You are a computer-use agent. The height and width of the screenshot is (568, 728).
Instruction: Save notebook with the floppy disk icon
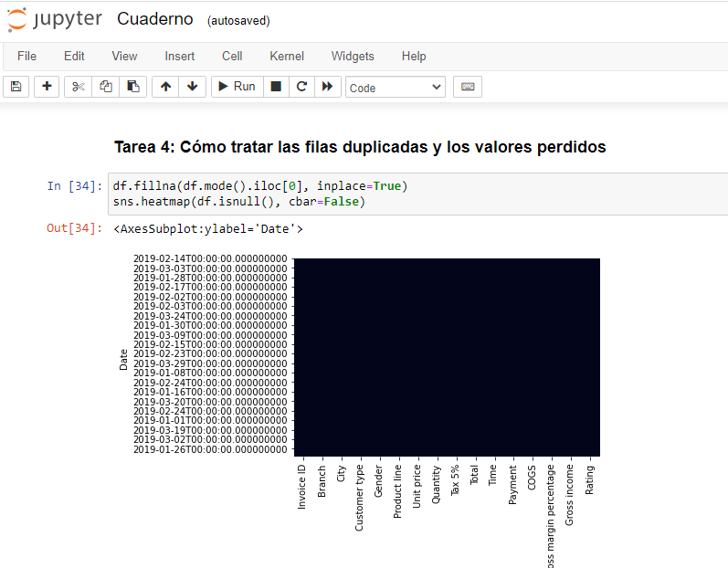click(x=16, y=87)
